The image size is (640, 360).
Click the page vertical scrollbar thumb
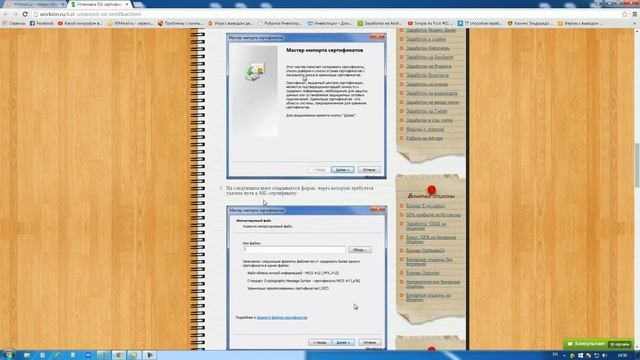[x=637, y=165]
